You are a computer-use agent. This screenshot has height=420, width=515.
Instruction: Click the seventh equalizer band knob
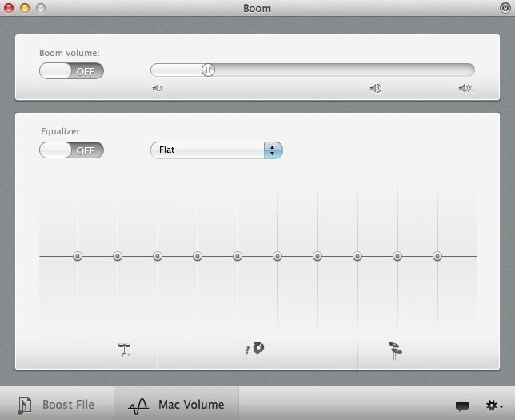(x=317, y=256)
